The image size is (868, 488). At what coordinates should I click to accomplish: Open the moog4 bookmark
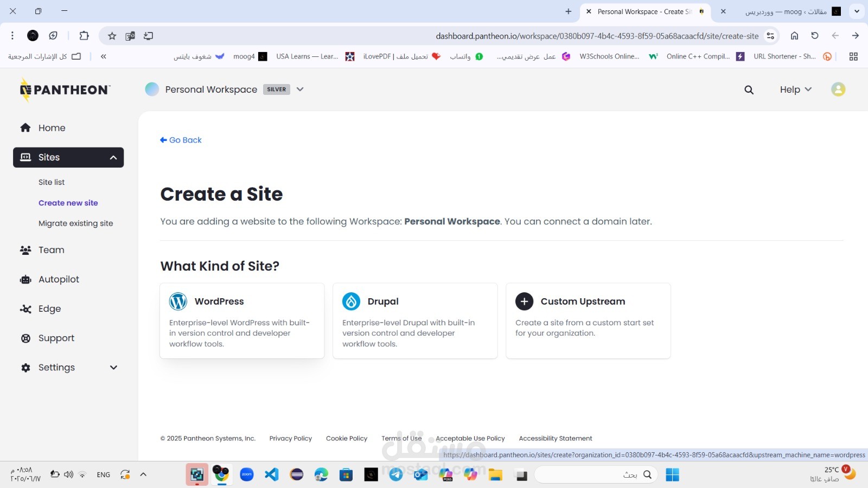click(x=250, y=56)
